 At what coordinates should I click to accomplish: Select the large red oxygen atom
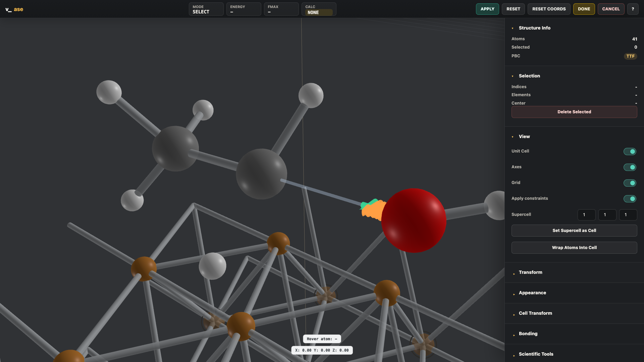(414, 221)
